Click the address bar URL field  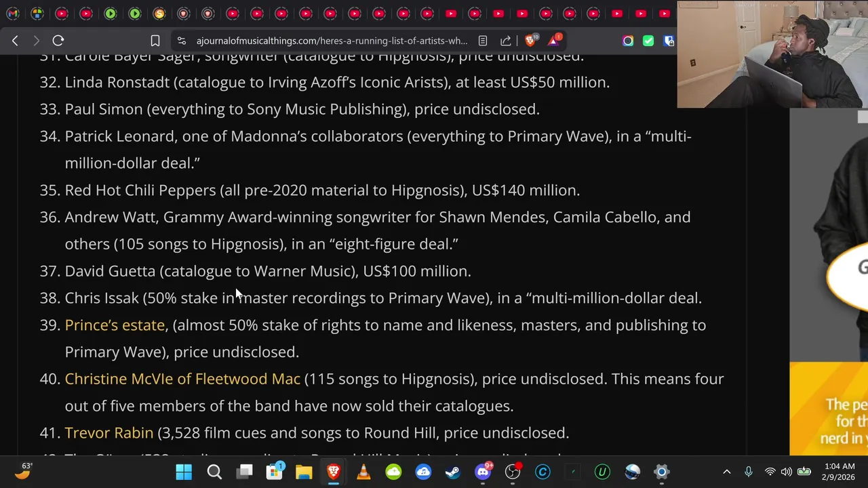click(x=332, y=41)
